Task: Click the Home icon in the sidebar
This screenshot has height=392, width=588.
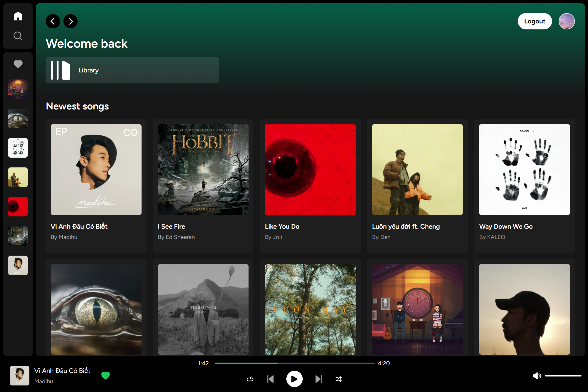Action: click(x=18, y=16)
